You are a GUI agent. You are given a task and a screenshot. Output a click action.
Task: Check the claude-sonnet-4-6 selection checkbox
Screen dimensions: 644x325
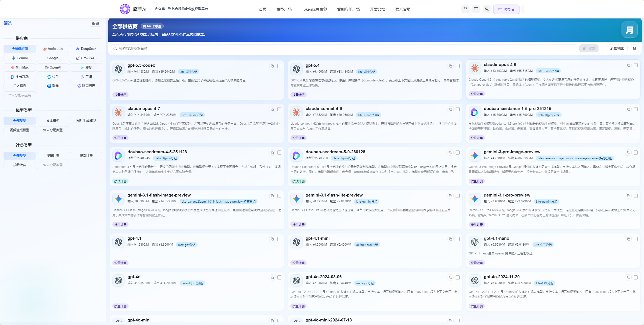(457, 109)
